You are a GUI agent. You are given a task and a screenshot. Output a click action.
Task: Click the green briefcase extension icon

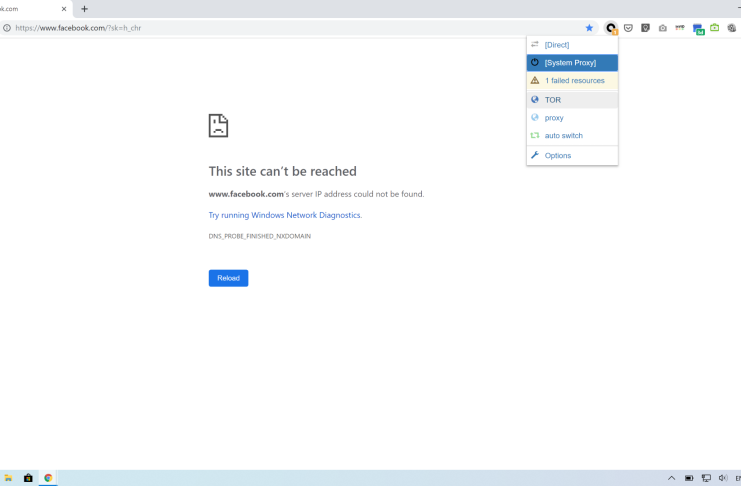click(x=715, y=27)
